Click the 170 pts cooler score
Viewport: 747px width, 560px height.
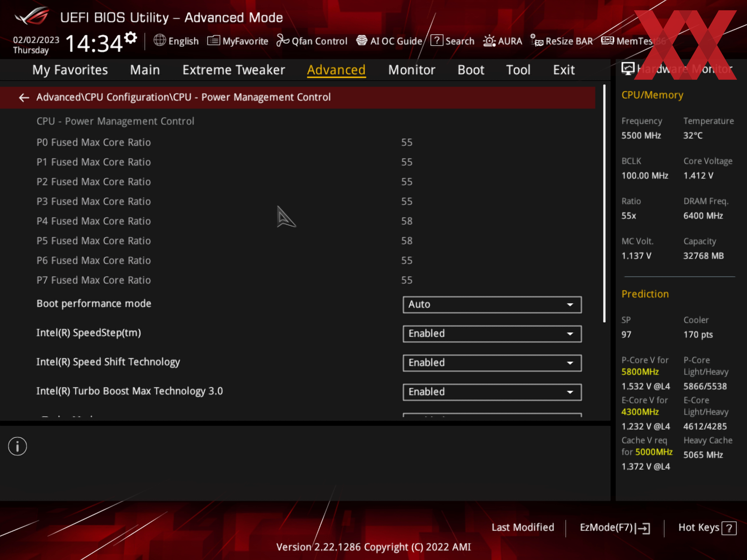(698, 335)
